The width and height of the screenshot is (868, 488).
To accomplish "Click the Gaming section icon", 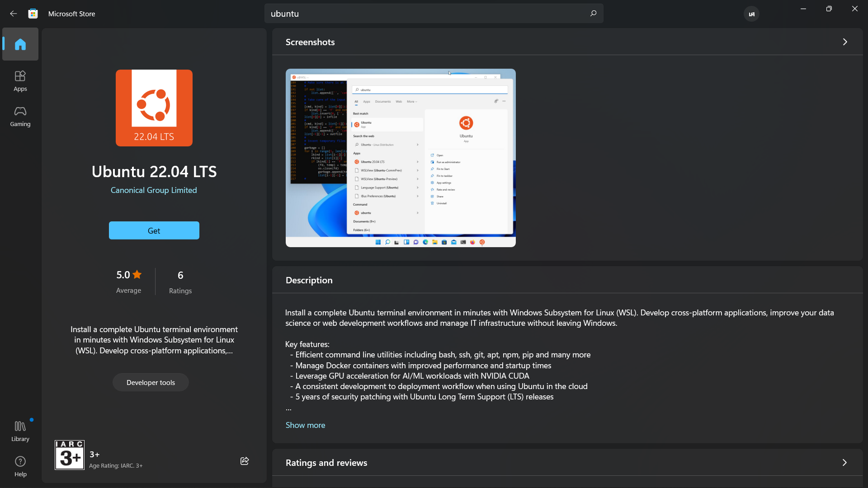I will (x=20, y=116).
